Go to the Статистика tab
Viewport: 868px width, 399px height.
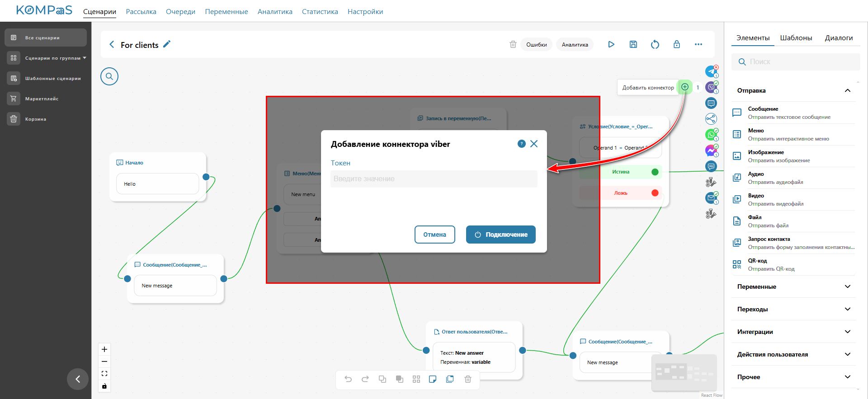(x=320, y=12)
